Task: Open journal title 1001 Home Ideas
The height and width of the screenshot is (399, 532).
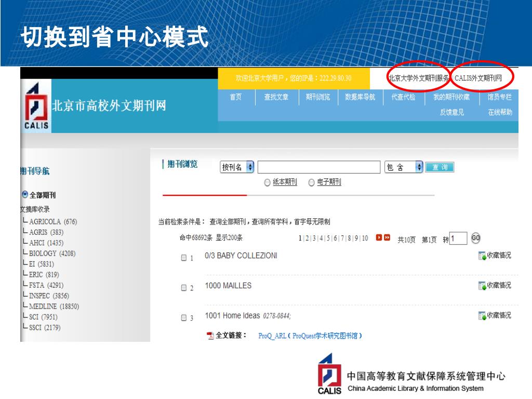Action: 232,315
